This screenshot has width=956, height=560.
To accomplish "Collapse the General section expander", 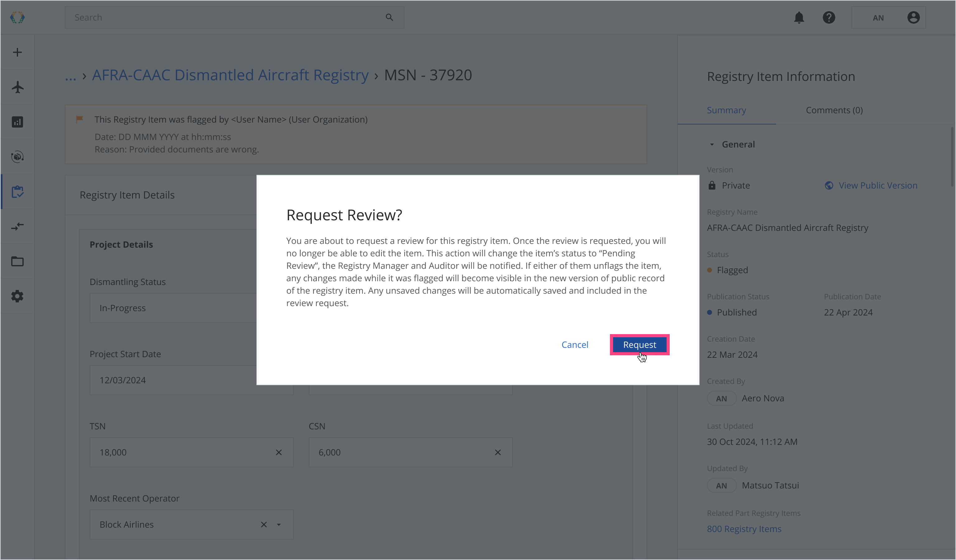I will [712, 144].
